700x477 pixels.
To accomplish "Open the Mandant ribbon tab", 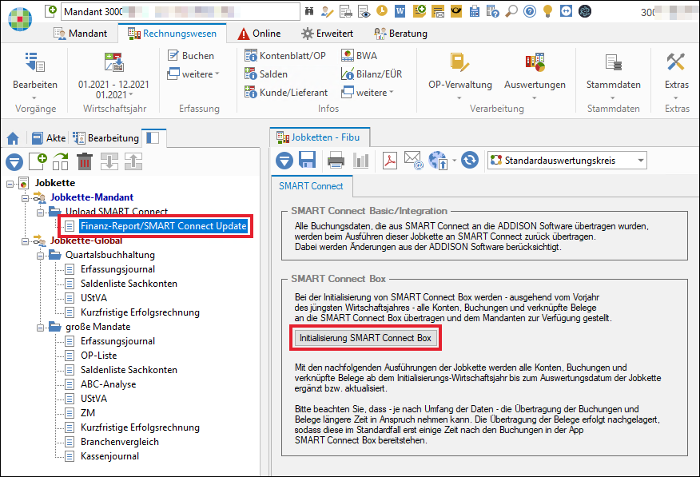I will coord(80,33).
